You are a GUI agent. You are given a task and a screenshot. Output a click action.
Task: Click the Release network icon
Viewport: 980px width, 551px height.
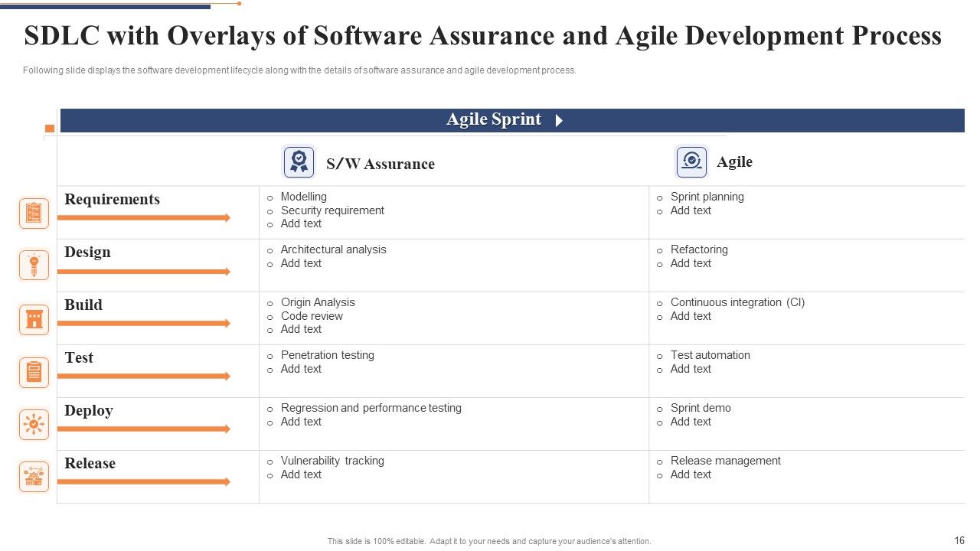[34, 477]
